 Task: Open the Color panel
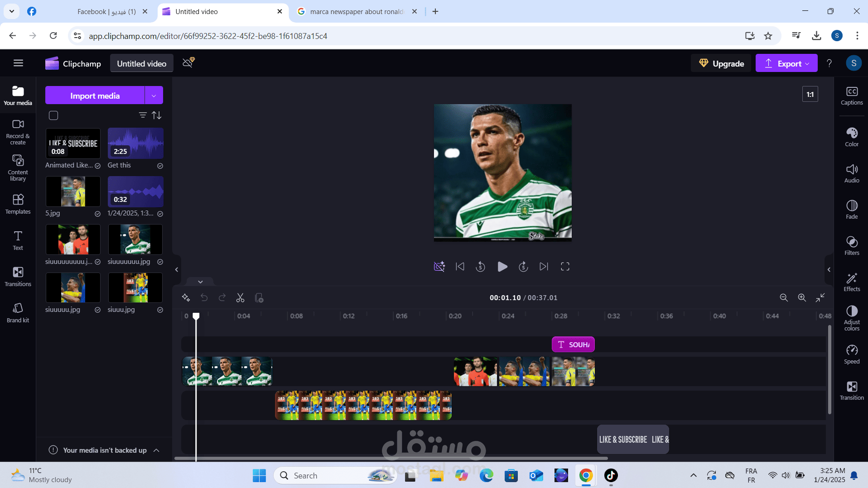coord(852,137)
